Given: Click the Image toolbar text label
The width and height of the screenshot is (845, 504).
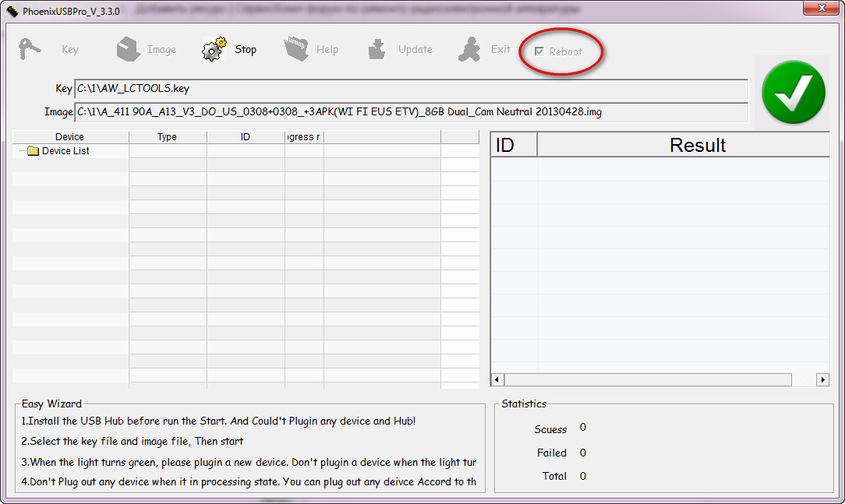Looking at the screenshot, I should [161, 50].
